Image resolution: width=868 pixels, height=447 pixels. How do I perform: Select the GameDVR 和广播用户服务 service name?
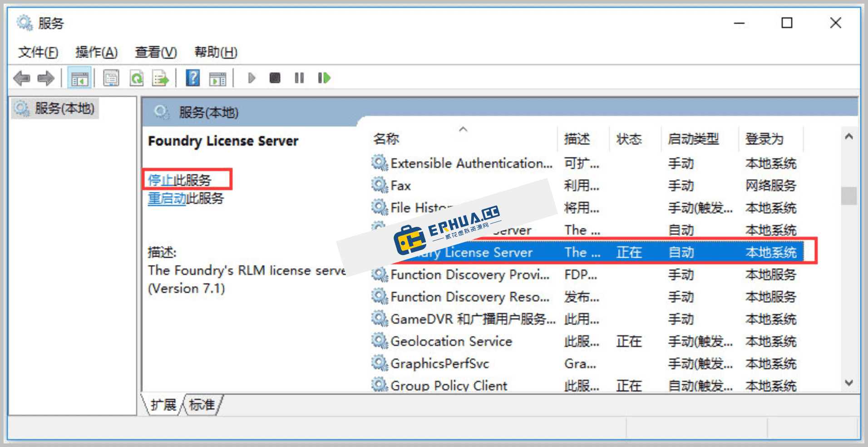point(473,319)
